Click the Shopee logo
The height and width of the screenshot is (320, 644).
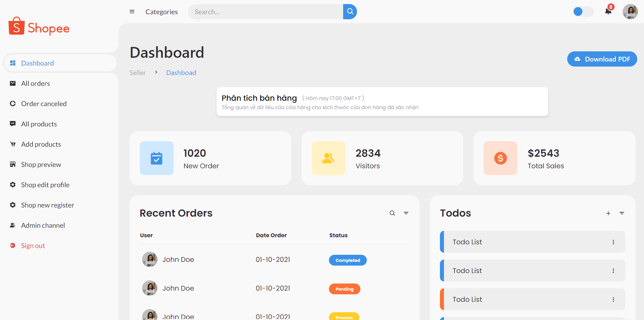coord(39,26)
